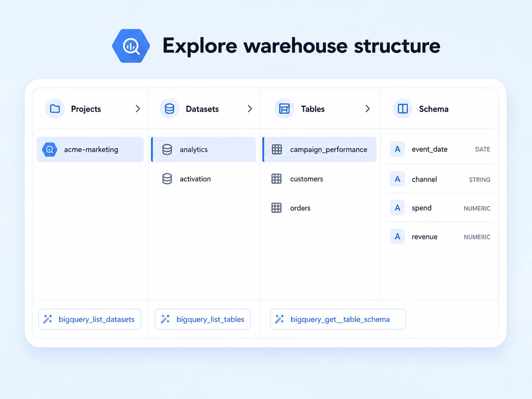532x399 pixels.
Task: Click the channel field name
Action: (x=424, y=179)
